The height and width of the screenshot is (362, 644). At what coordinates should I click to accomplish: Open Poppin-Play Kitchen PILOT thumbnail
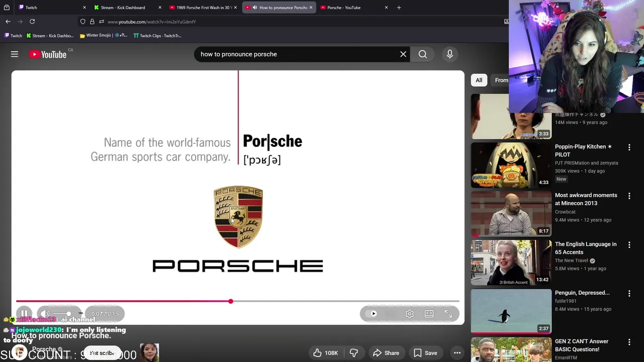[x=511, y=165]
